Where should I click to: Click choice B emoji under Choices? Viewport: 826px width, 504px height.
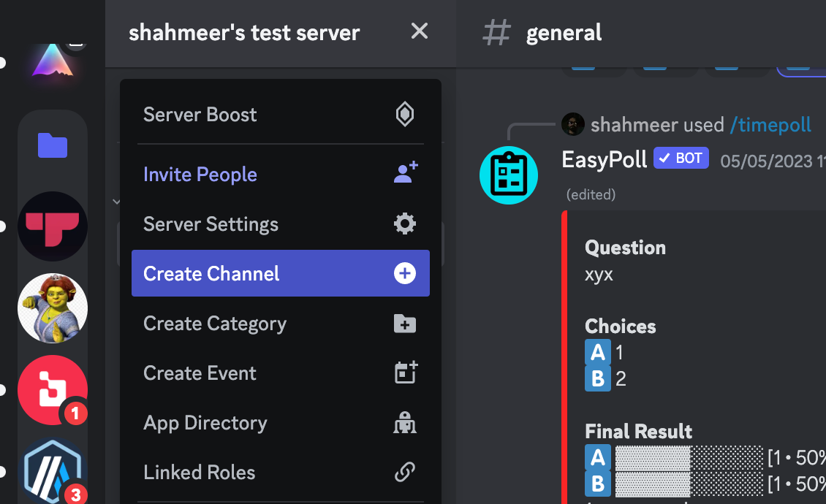click(598, 378)
